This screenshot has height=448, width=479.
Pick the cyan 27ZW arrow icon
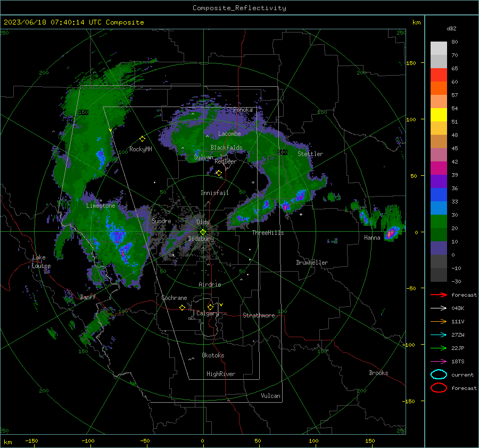click(x=439, y=335)
